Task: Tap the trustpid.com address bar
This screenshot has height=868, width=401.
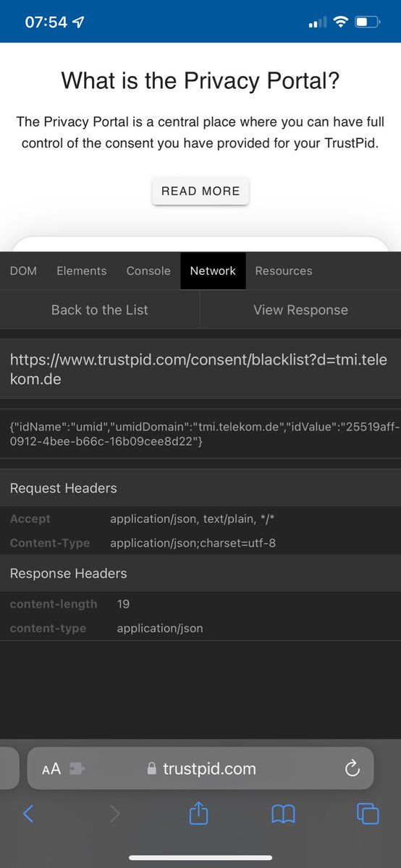Action: click(x=200, y=768)
